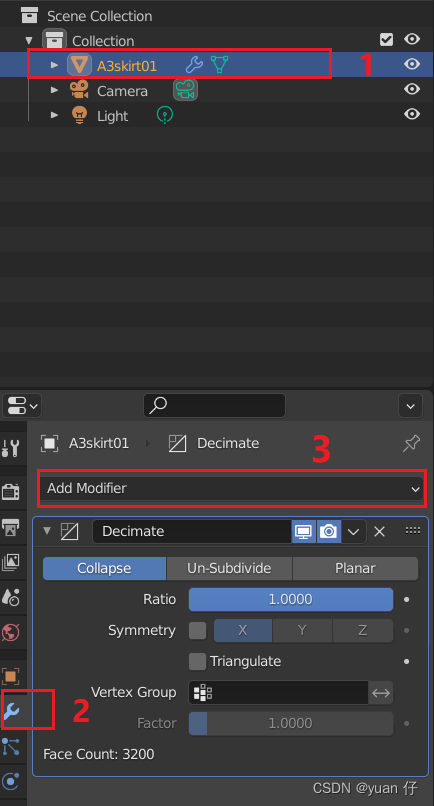Click the pin icon in properties header
This screenshot has width=434, height=806.
[x=411, y=443]
